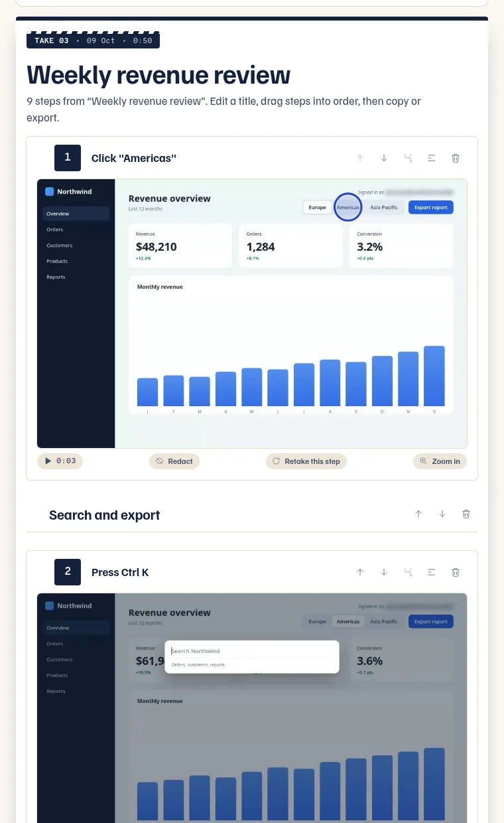Move step 2 'Press Ctrl K' up
The width and height of the screenshot is (504, 823).
(x=360, y=572)
